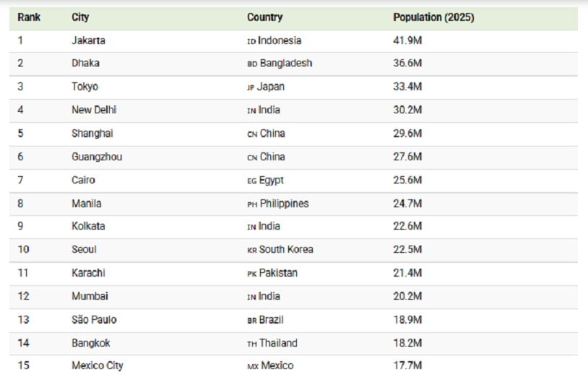Select Tokyo's 33.4M population value

coord(407,87)
